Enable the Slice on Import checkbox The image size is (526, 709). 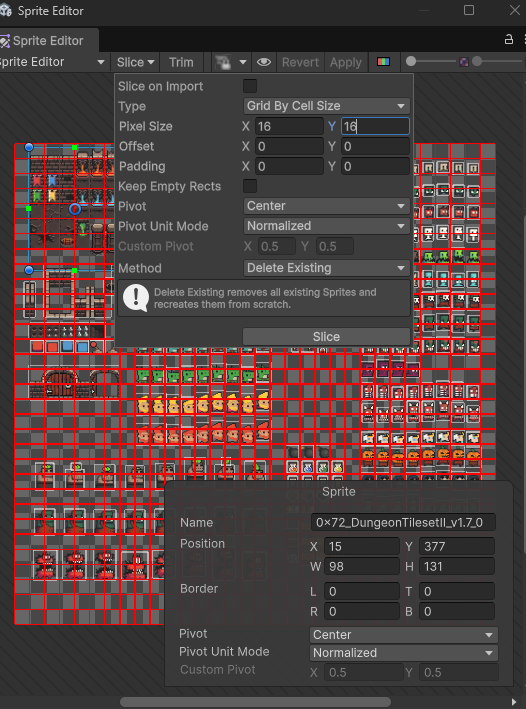tap(250, 86)
